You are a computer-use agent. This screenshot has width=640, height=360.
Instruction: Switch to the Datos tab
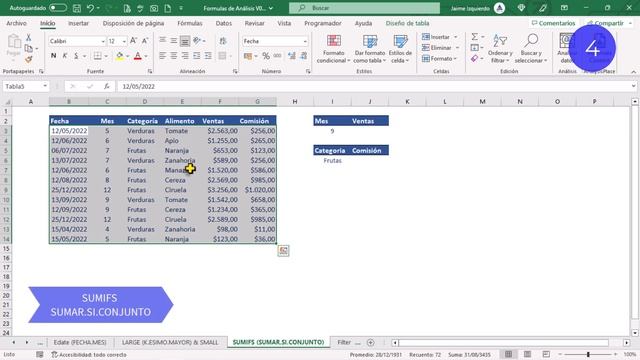[224, 23]
